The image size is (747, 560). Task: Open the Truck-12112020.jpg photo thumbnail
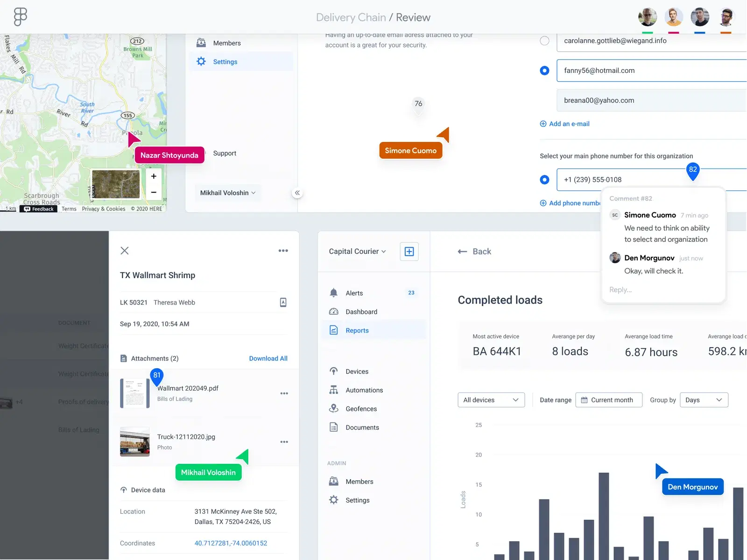[x=135, y=442]
